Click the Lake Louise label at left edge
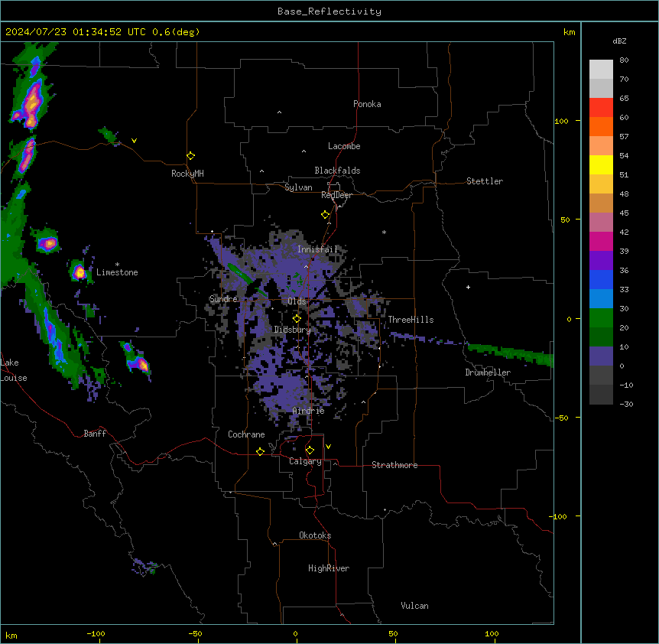This screenshot has height=644, width=659. tap(12, 370)
